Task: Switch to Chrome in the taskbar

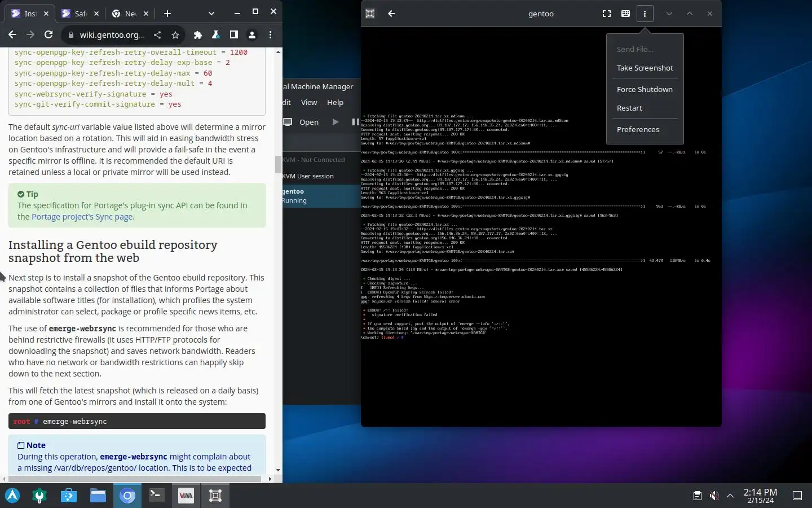Action: tap(127, 496)
